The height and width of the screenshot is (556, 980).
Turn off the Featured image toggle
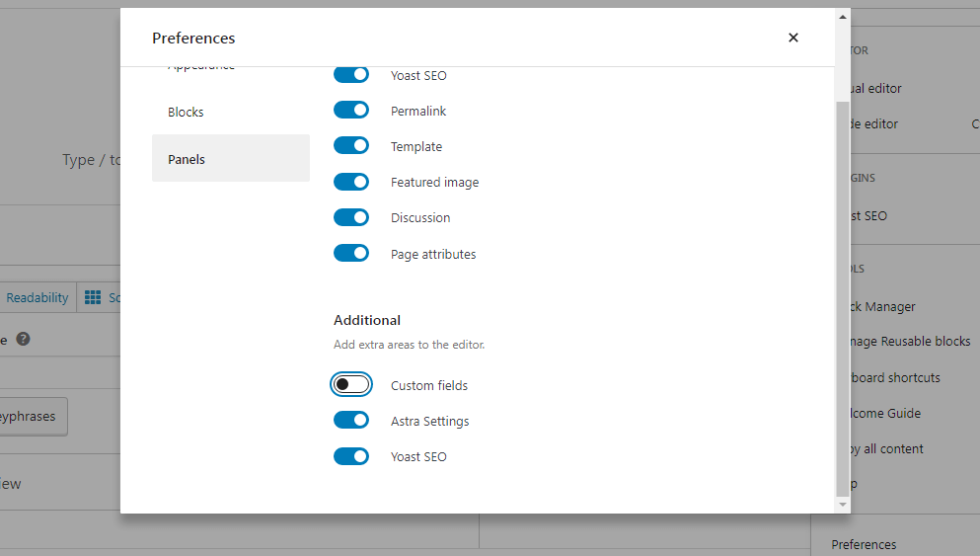351,182
